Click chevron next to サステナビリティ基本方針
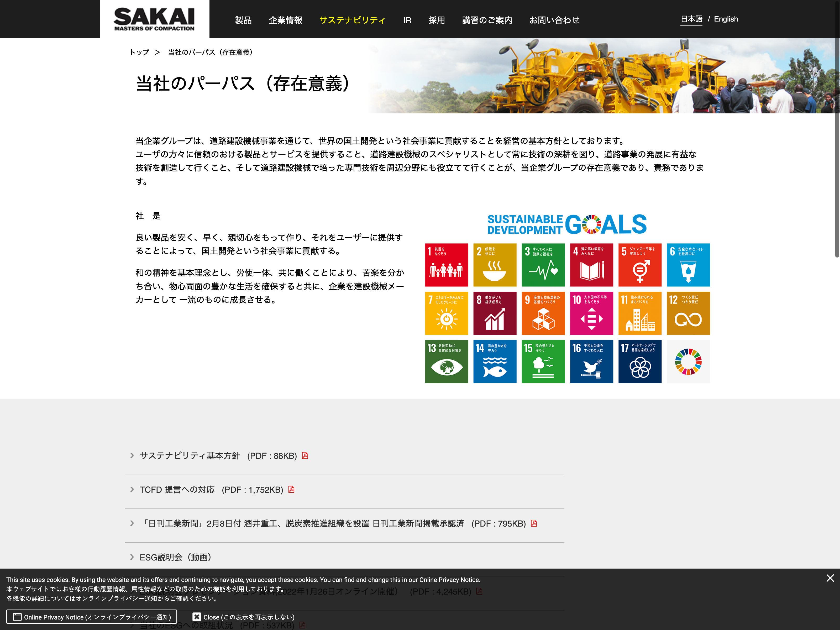Screen dimensions: 840x630 (132, 455)
